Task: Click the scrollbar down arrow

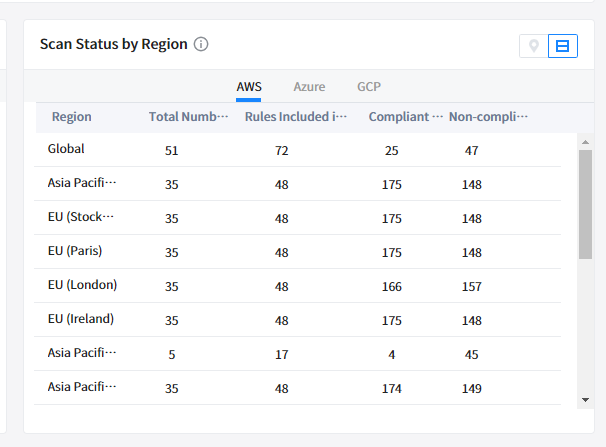Action: [x=585, y=399]
